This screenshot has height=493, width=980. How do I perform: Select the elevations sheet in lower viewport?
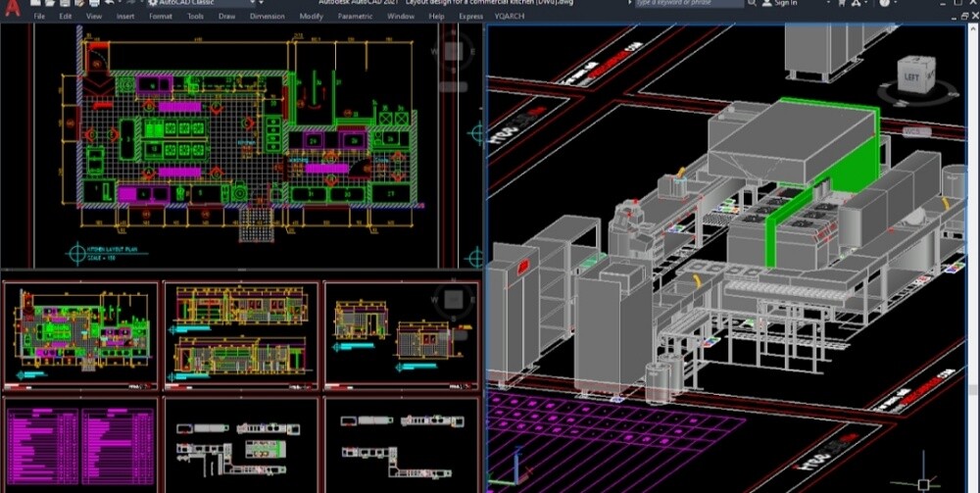(x=241, y=335)
